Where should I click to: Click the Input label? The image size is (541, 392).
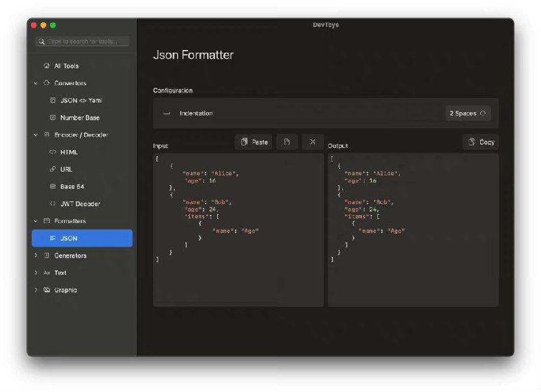pos(160,146)
